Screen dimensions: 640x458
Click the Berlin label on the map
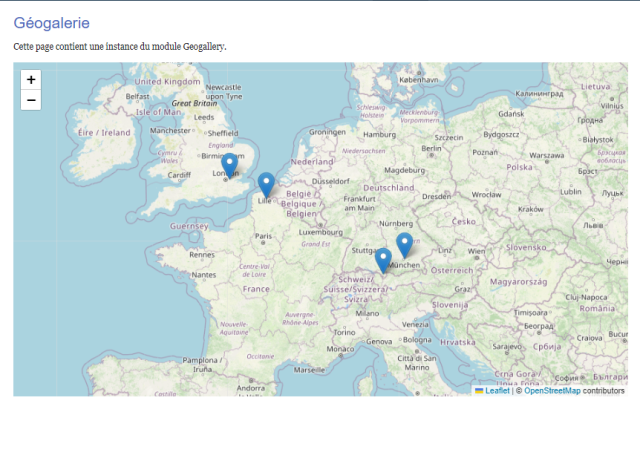click(x=431, y=149)
